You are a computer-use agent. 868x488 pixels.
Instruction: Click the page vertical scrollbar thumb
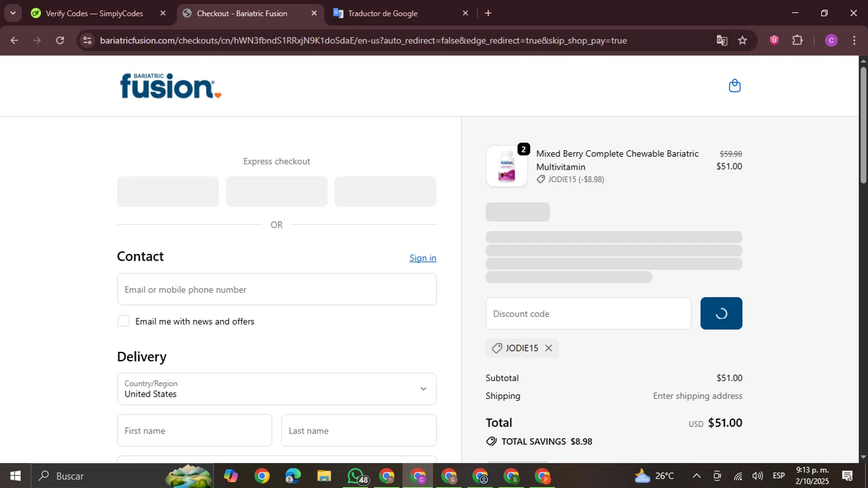[863, 125]
